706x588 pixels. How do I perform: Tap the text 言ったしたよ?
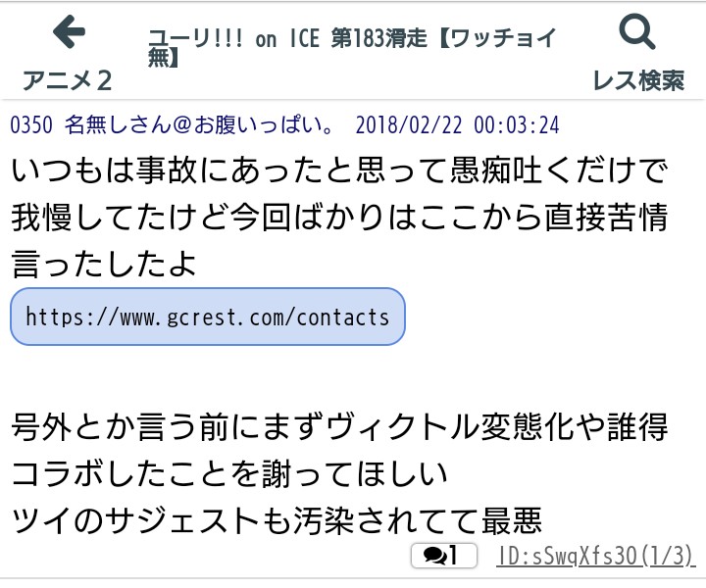pyautogui.click(x=105, y=263)
